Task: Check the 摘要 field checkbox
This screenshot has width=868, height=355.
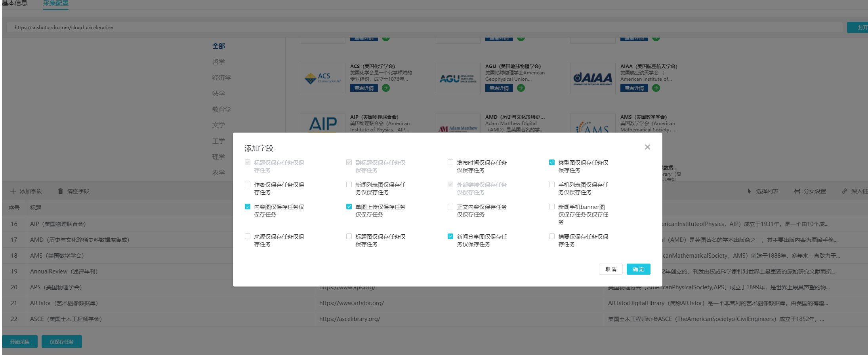Action: point(552,236)
